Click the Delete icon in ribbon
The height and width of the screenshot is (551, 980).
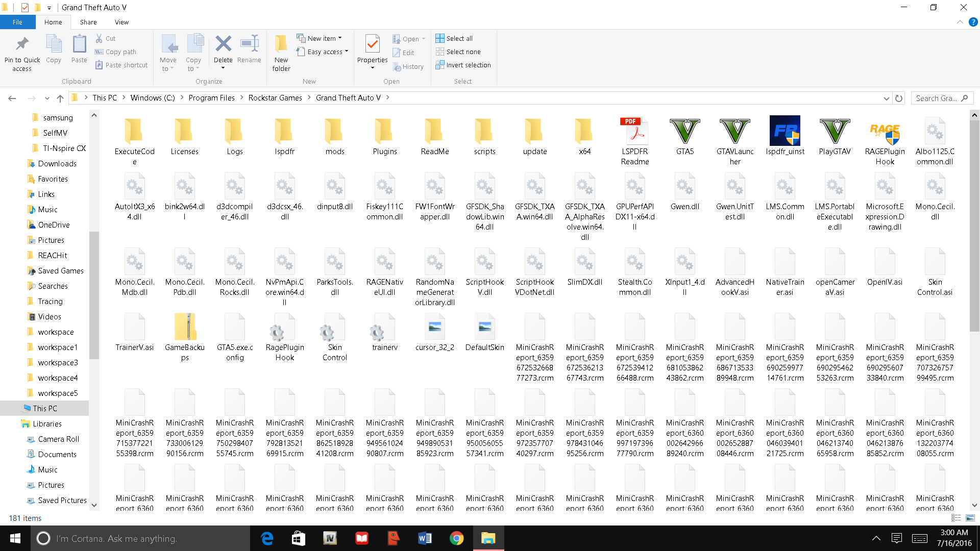[x=223, y=45]
